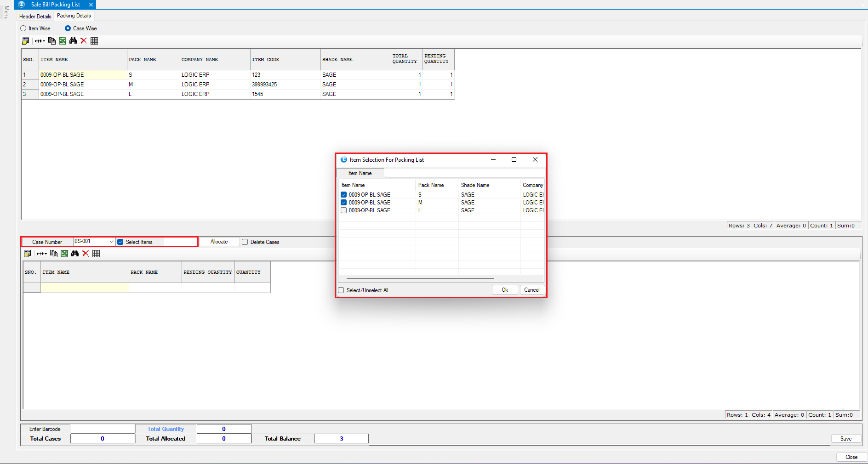Click Excel export icon in lower grid toolbar

tap(64, 254)
